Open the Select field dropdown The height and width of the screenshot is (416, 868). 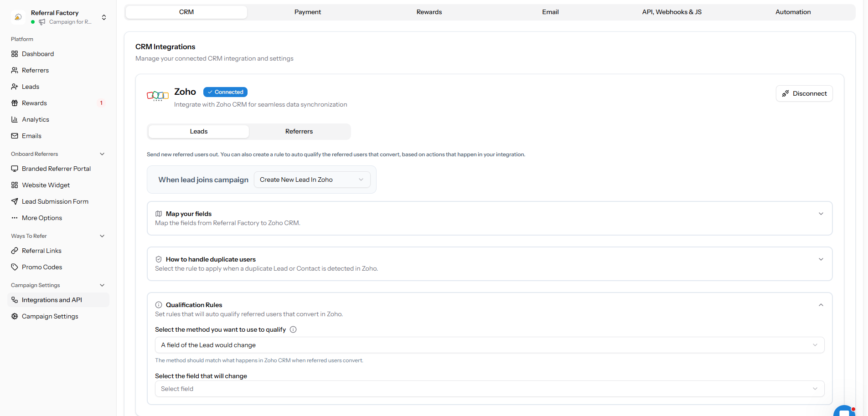coord(490,389)
